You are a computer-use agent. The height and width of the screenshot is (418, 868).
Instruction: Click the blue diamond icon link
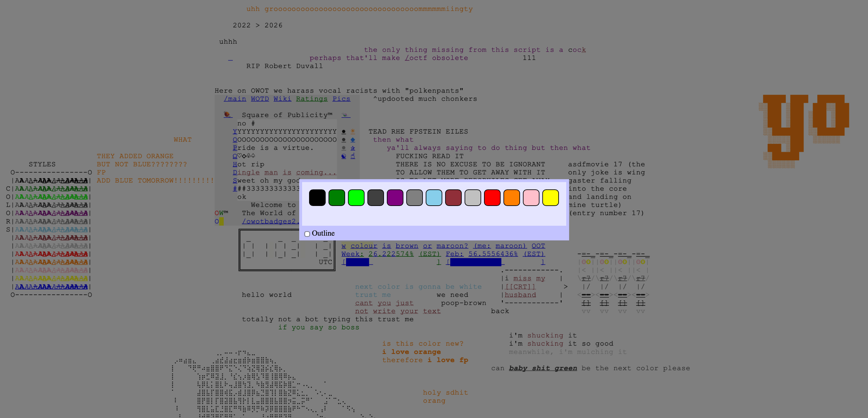[x=352, y=140]
